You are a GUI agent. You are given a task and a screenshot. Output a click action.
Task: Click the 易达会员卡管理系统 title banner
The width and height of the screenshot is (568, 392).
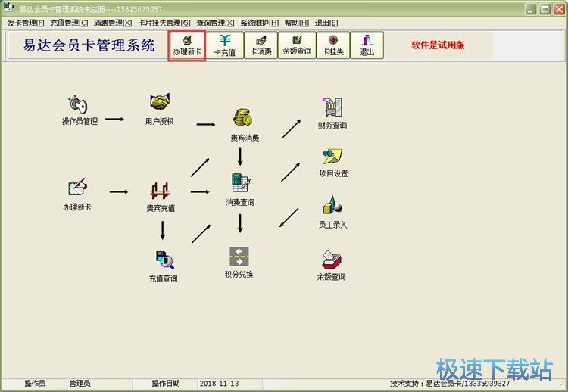tap(89, 45)
